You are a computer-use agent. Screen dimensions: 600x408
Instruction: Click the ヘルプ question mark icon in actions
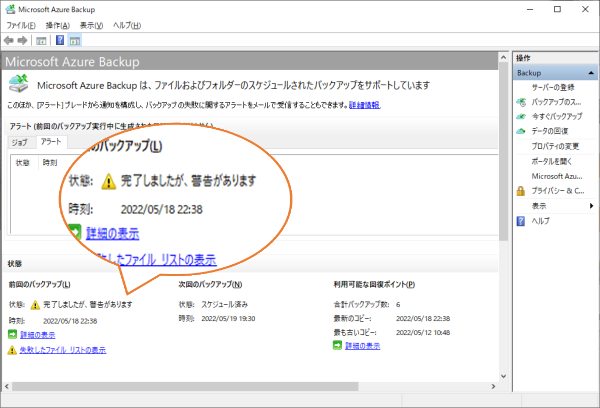pos(521,221)
